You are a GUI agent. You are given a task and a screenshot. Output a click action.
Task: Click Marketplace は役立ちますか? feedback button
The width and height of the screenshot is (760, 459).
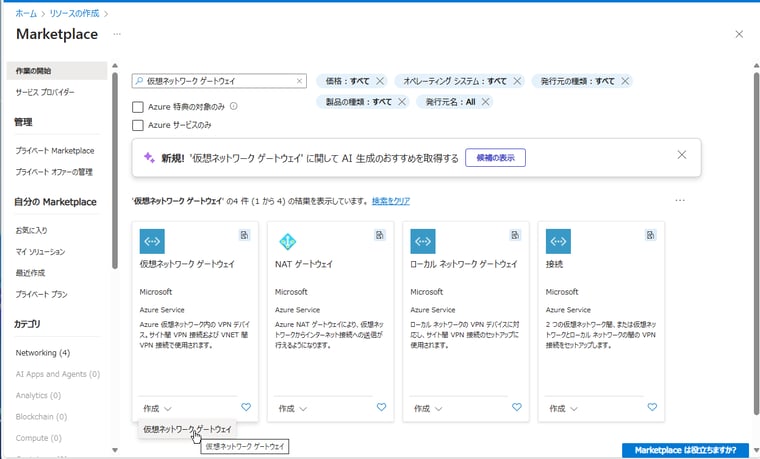685,450
